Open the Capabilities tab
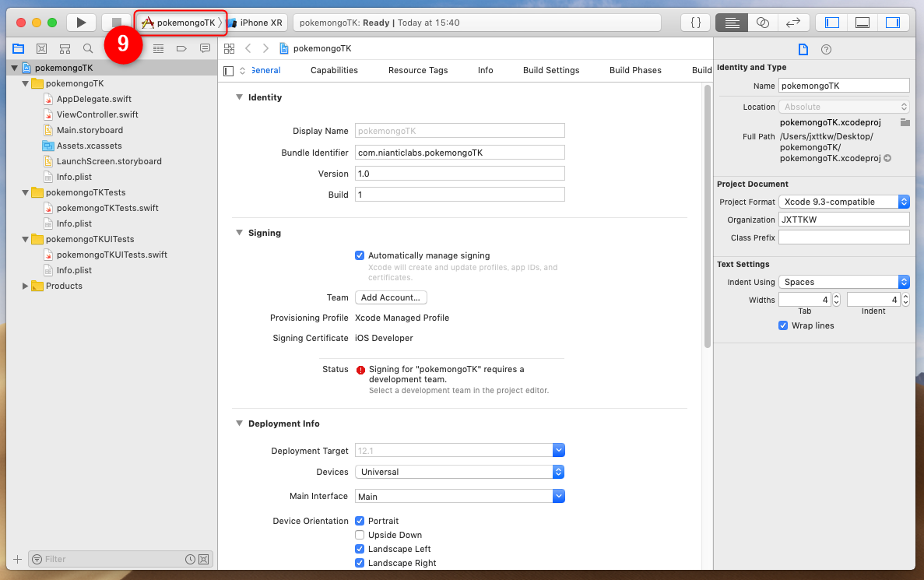Screen dimensions: 924x580 coord(334,70)
